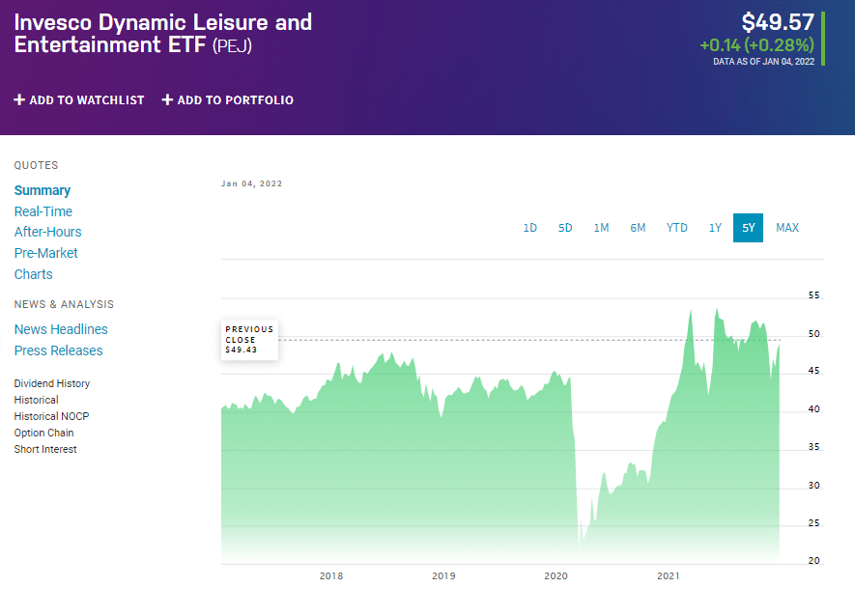Image resolution: width=855 pixels, height=616 pixels.
Task: Click the 35 y-axis price label
Action: (814, 447)
